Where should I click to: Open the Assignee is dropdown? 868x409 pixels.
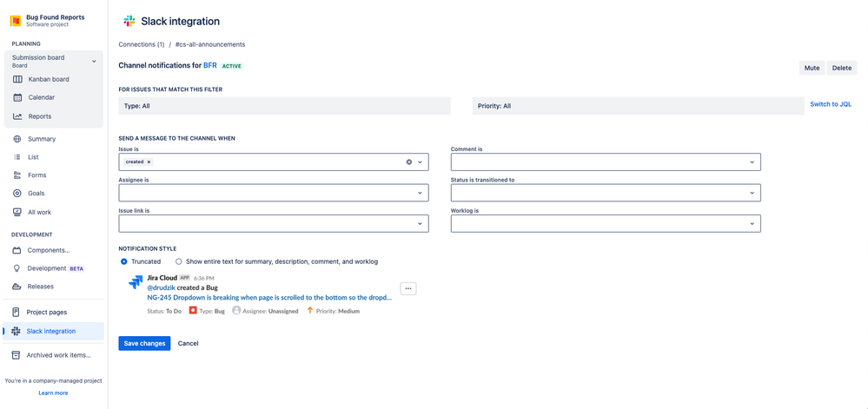tap(274, 193)
